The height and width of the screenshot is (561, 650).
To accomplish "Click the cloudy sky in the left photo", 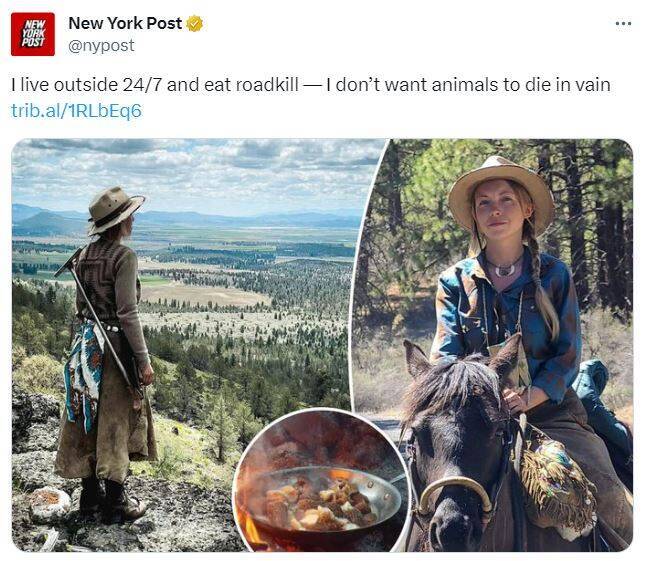I will [200, 170].
